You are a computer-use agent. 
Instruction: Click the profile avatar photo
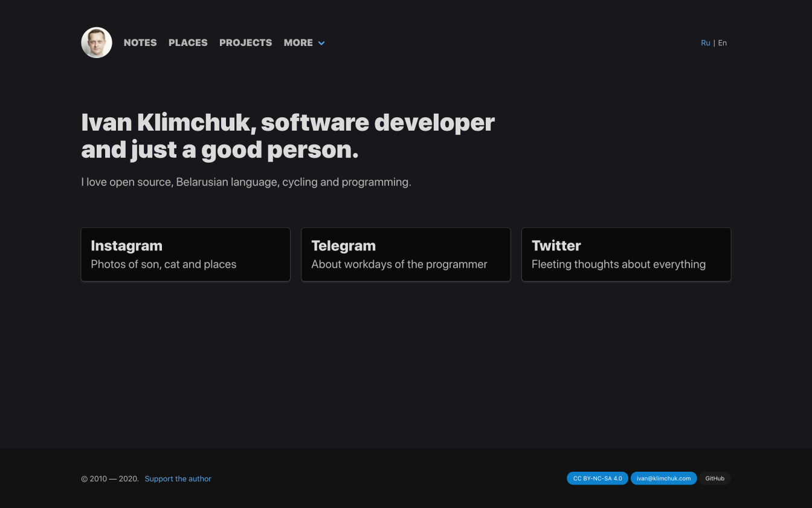[96, 42]
